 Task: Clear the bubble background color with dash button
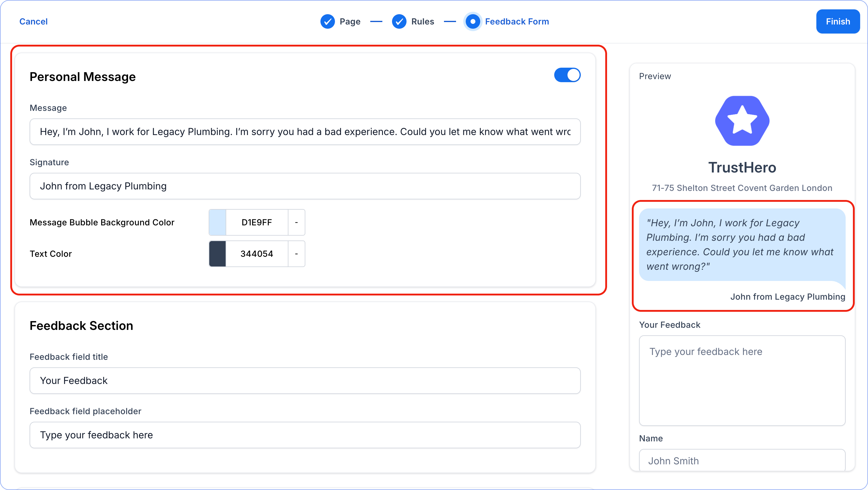tap(296, 222)
